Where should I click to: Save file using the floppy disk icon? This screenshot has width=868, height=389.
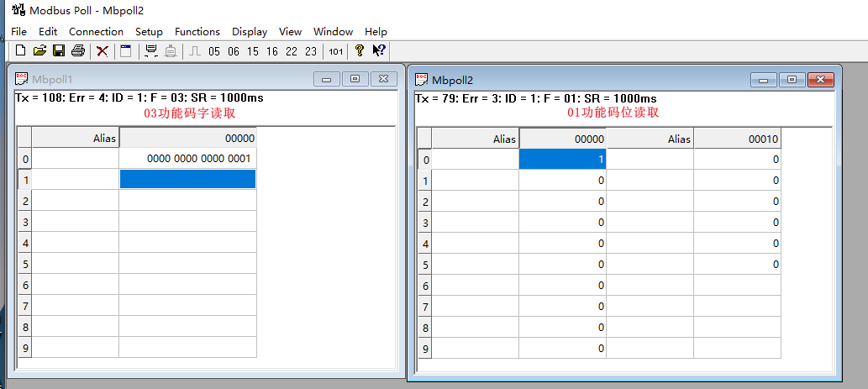coord(59,51)
